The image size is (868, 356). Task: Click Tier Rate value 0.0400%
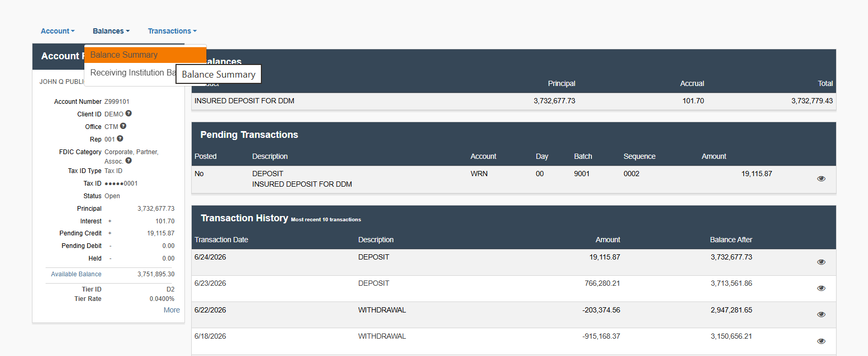(162, 299)
